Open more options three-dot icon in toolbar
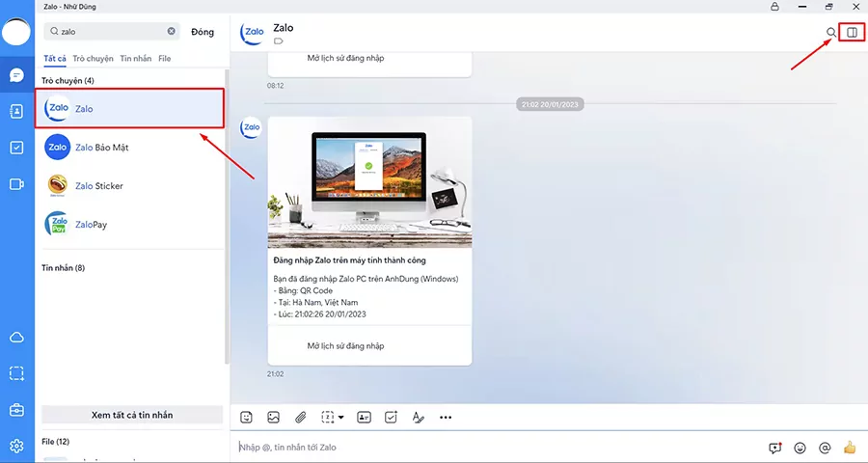The height and width of the screenshot is (463, 868). [446, 418]
